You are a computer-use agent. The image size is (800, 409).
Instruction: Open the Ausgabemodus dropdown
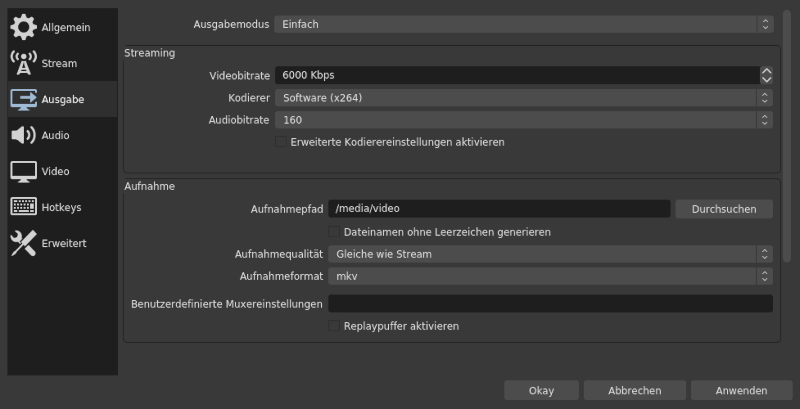[523, 24]
